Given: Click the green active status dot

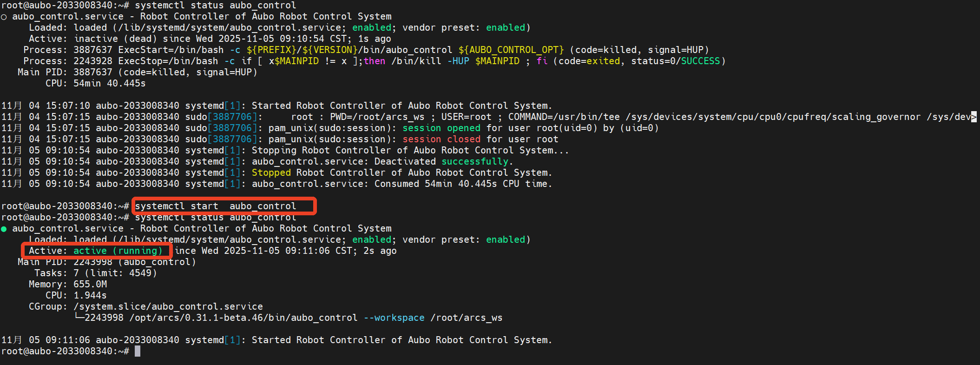Looking at the screenshot, I should 4,229.
